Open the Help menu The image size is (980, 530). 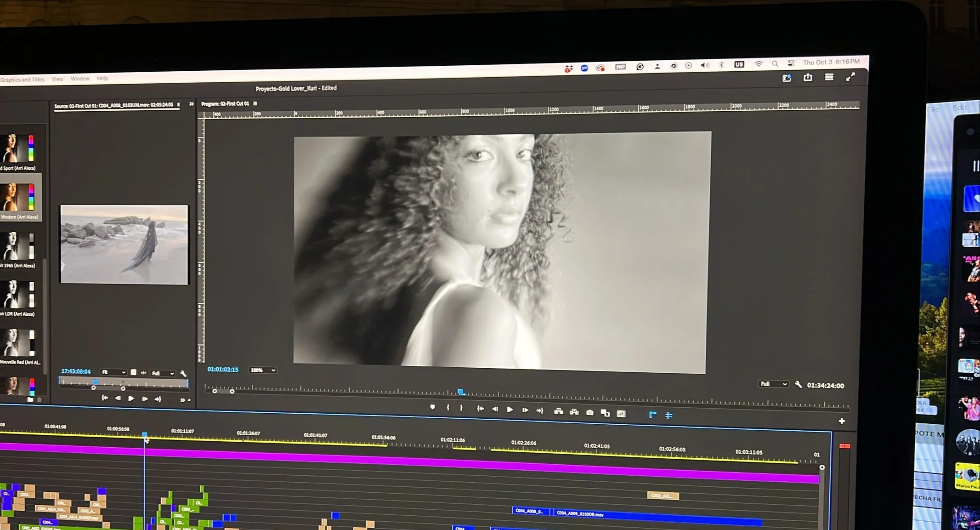(x=102, y=79)
